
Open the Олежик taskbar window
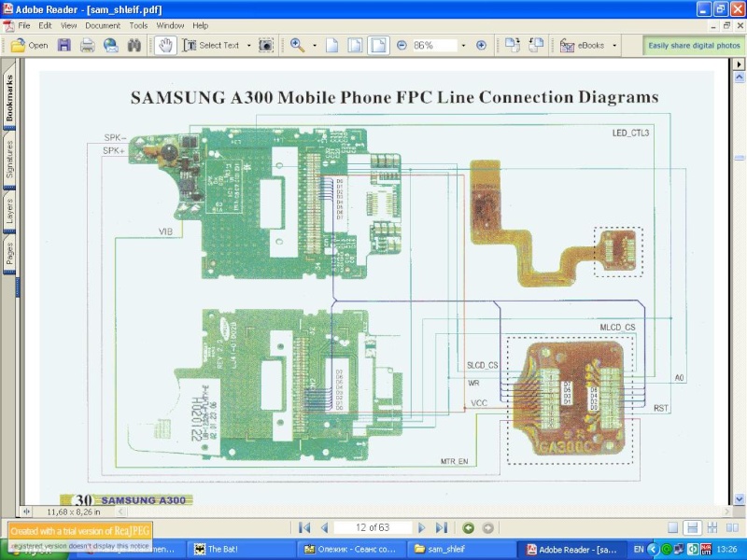click(x=350, y=549)
